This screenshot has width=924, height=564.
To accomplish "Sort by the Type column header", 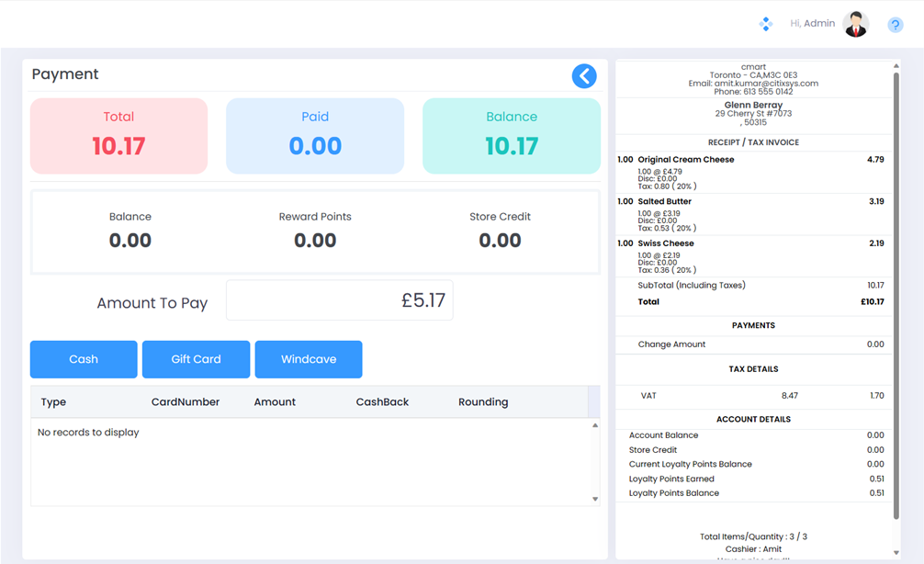I will click(53, 401).
